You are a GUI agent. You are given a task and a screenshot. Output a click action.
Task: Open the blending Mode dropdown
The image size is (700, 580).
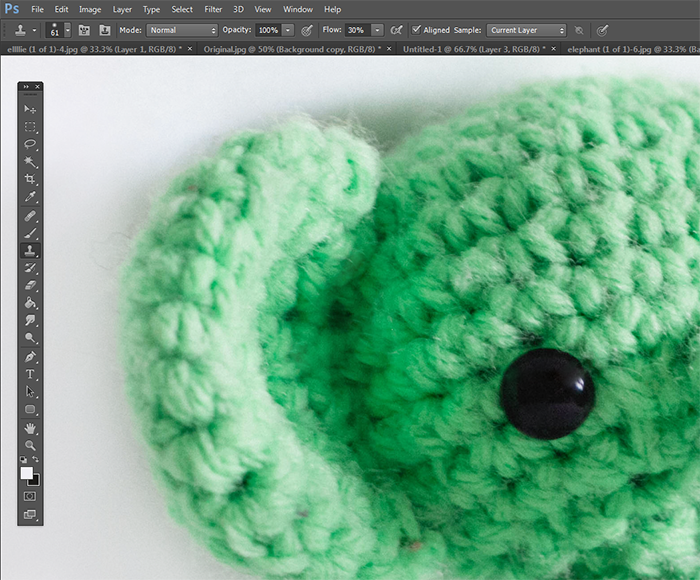(x=181, y=30)
